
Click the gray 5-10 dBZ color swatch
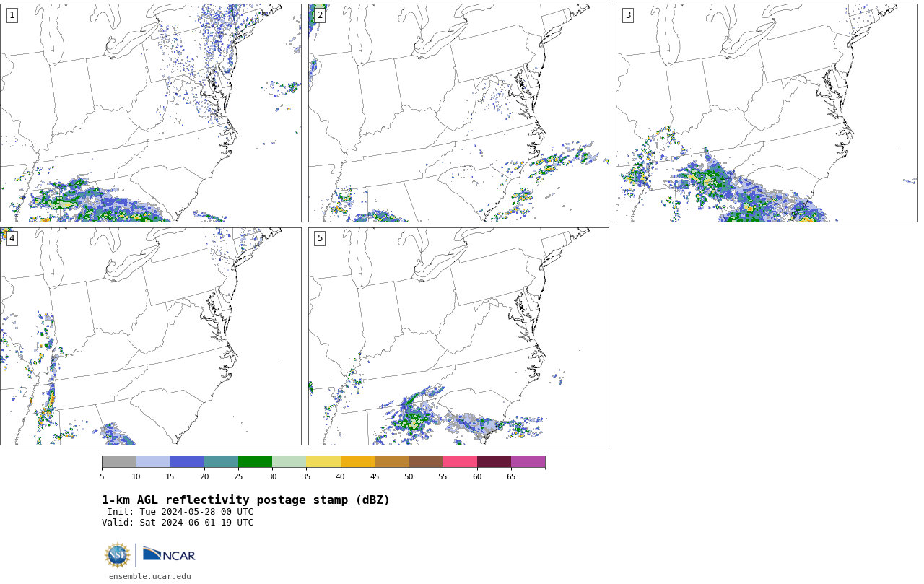(x=118, y=462)
